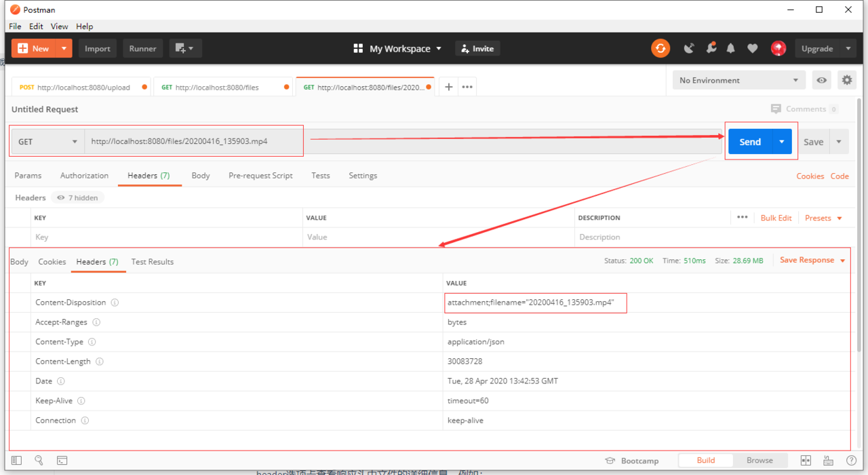Open the Code link
This screenshot has width=868, height=475.
coord(840,176)
